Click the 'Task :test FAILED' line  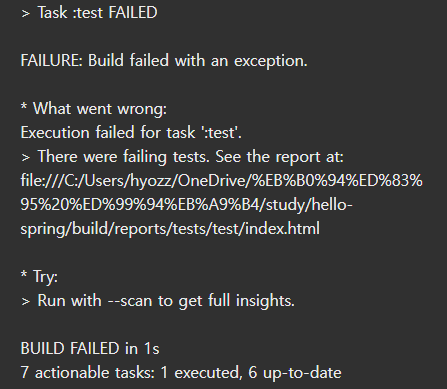pos(89,13)
